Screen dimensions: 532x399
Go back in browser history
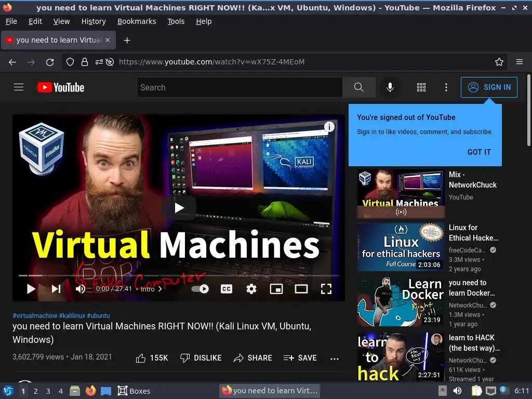[12, 62]
